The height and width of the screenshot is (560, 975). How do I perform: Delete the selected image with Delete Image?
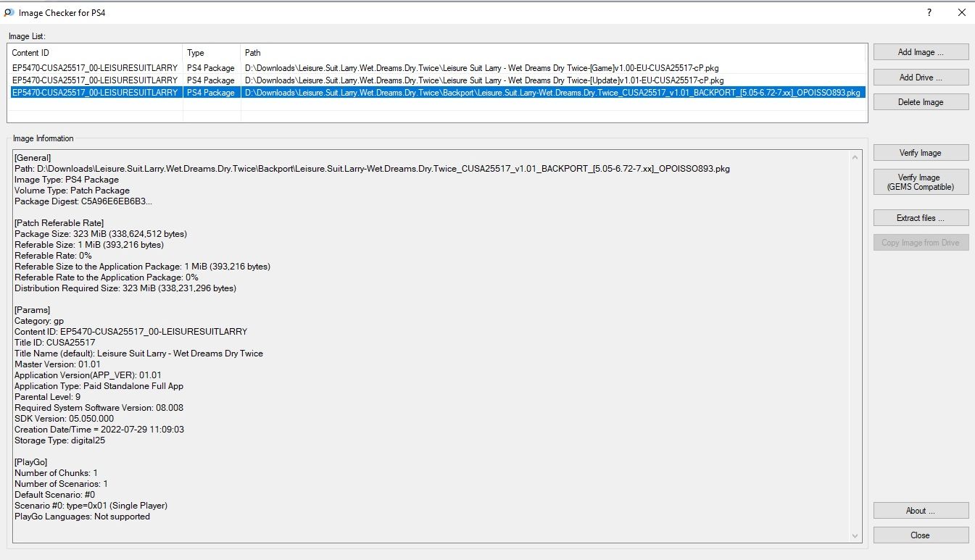921,102
